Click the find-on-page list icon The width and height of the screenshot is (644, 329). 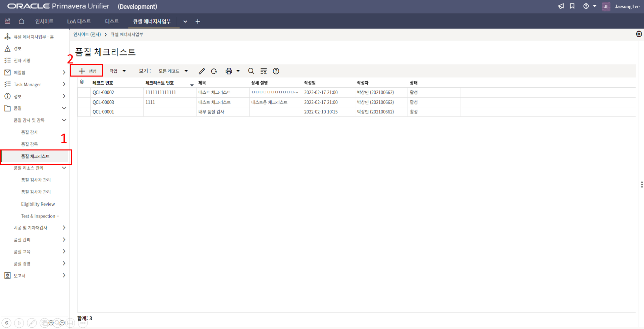pos(264,71)
